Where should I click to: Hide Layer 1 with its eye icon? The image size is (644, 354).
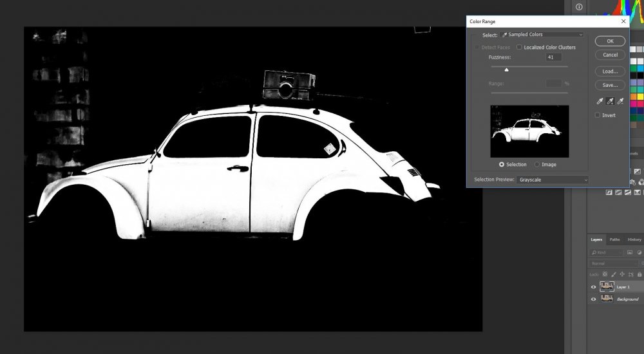(x=593, y=287)
